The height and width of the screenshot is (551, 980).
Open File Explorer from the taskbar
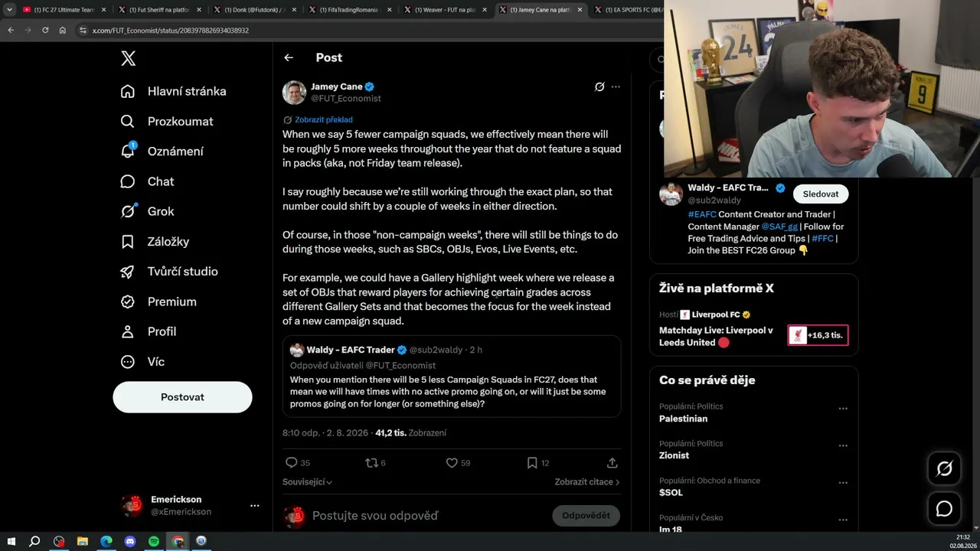coord(82,541)
